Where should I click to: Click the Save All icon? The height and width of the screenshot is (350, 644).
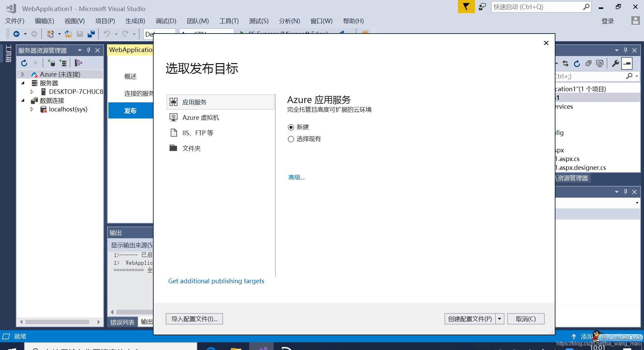coord(91,34)
